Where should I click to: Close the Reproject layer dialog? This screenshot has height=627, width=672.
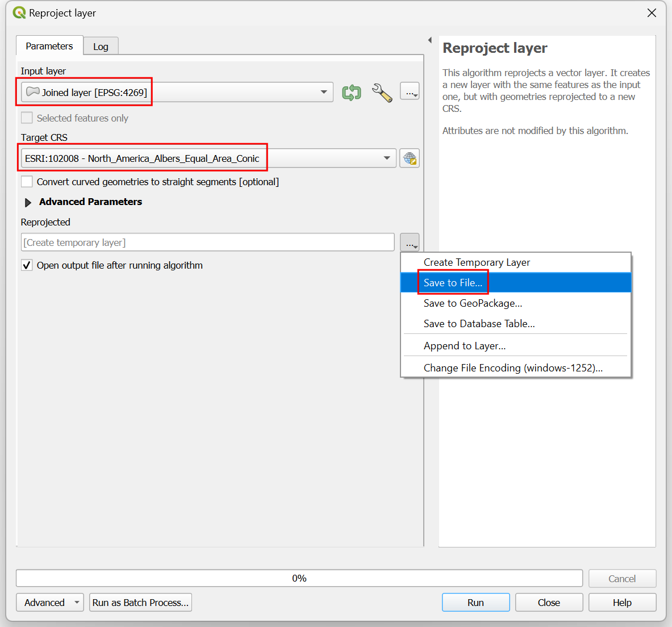(652, 13)
